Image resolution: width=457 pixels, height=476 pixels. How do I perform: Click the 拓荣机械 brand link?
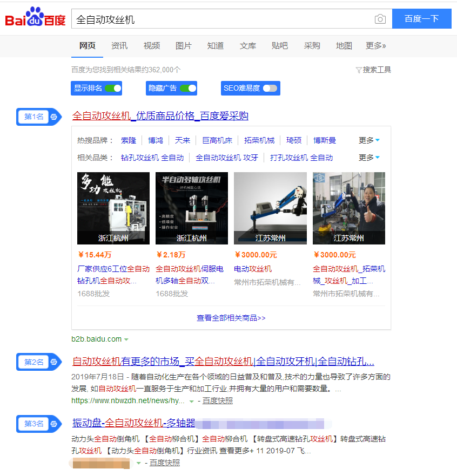coord(259,140)
